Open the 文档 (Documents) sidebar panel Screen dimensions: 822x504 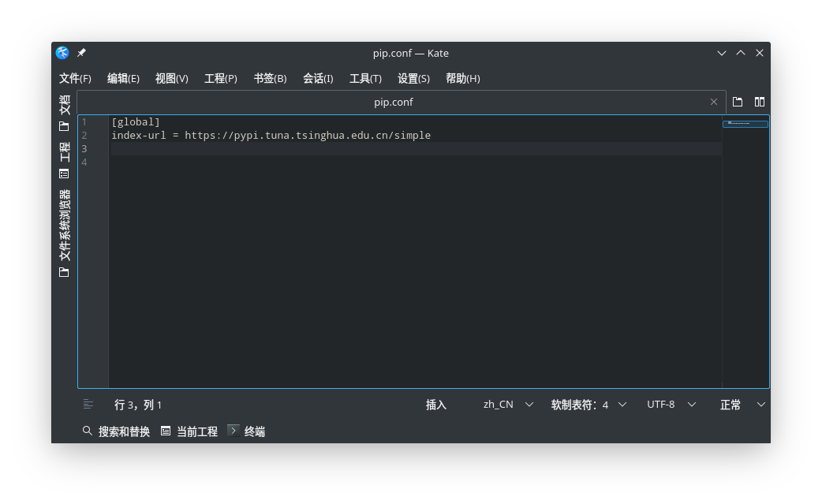pos(64,105)
